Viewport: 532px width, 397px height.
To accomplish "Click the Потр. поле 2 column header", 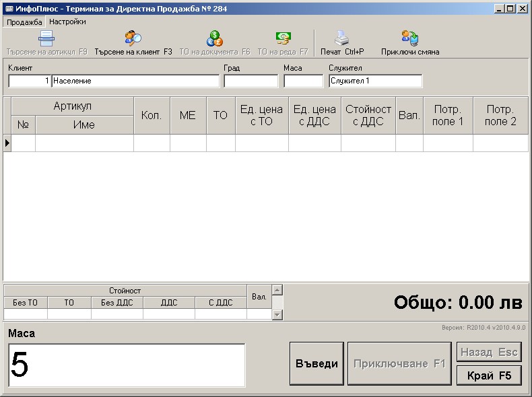I will pos(500,115).
